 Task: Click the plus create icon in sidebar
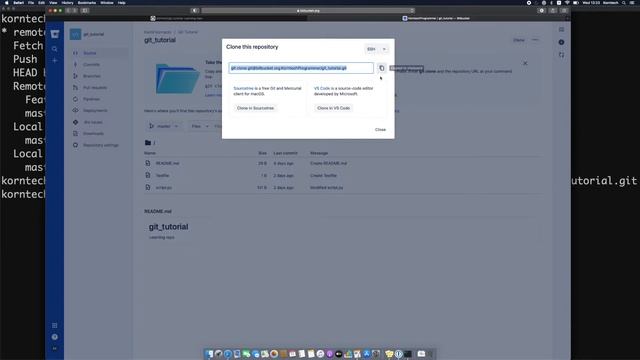pos(55,60)
